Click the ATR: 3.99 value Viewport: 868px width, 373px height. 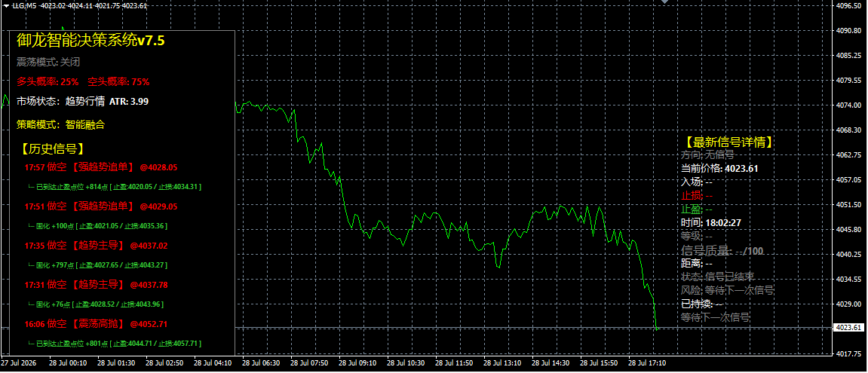coord(129,101)
